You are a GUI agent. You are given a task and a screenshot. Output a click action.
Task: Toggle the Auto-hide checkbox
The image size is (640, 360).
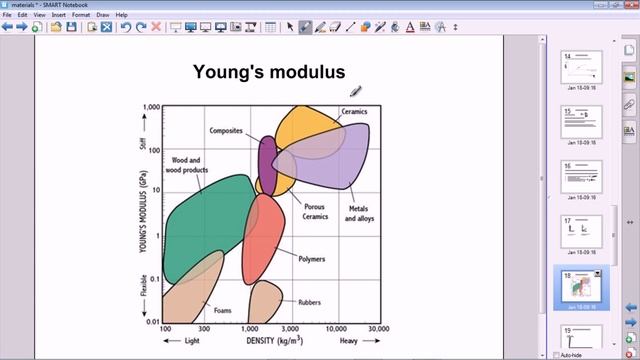pyautogui.click(x=556, y=355)
